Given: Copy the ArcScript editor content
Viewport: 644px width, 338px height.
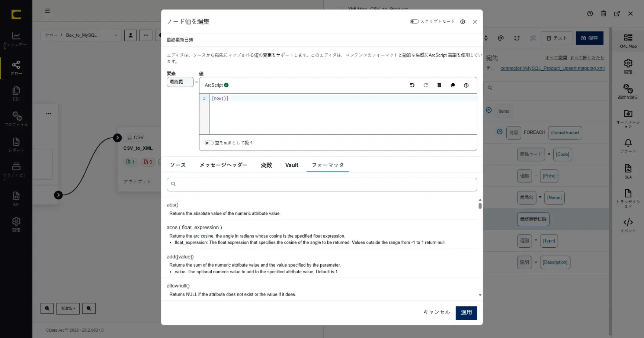Looking at the screenshot, I should (453, 85).
